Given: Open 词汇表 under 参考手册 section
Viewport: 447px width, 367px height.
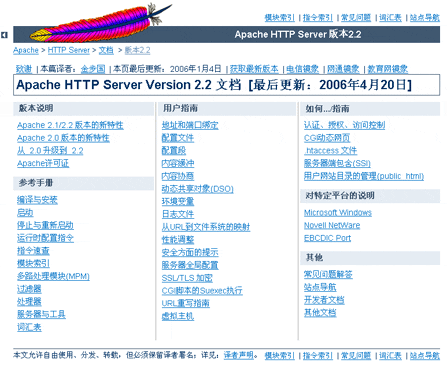Looking at the screenshot, I should point(29,327).
